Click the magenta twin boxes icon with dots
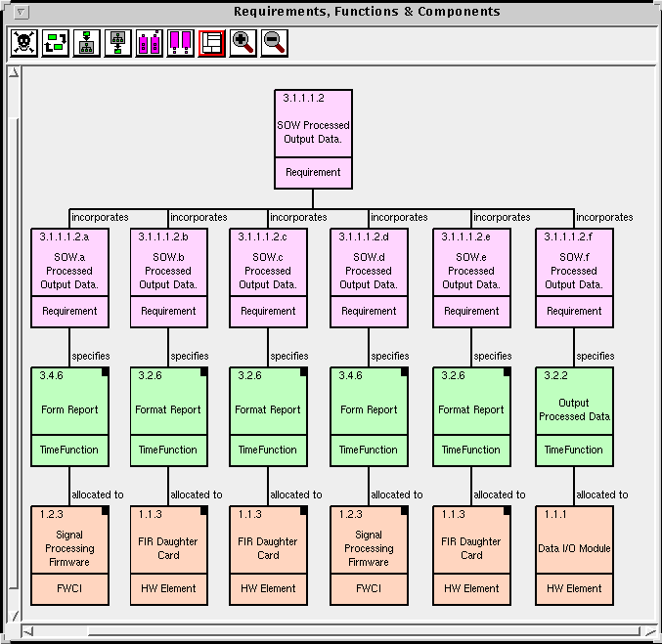Viewport: 662px width, 644px height. click(x=150, y=44)
